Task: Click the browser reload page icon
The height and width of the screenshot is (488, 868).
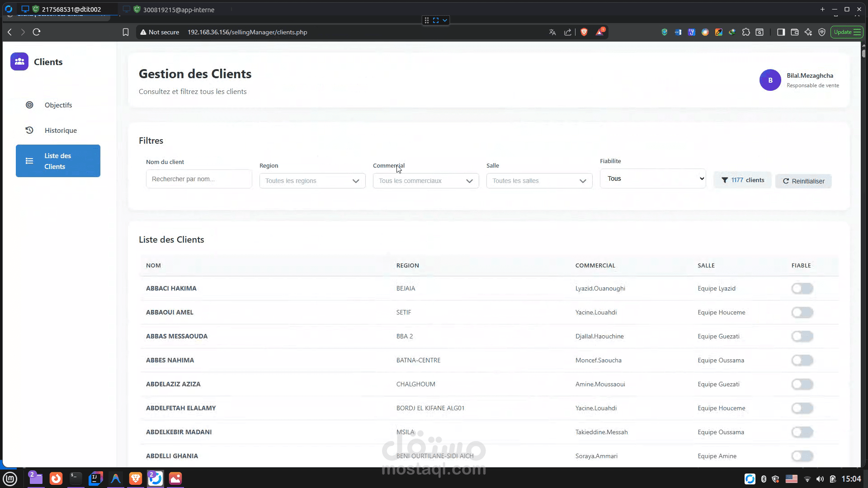Action: pos(37,32)
